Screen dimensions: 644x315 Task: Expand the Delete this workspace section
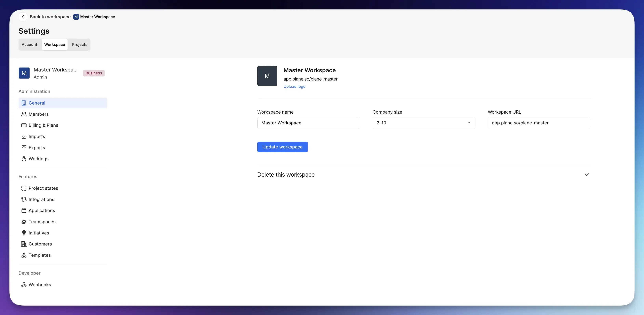tap(587, 175)
